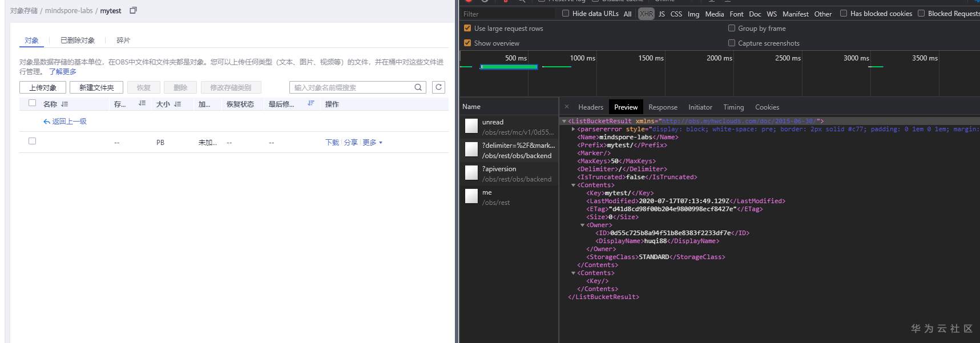Sort by 最后修... column sort icon
The width and height of the screenshot is (980, 343).
coord(310,103)
